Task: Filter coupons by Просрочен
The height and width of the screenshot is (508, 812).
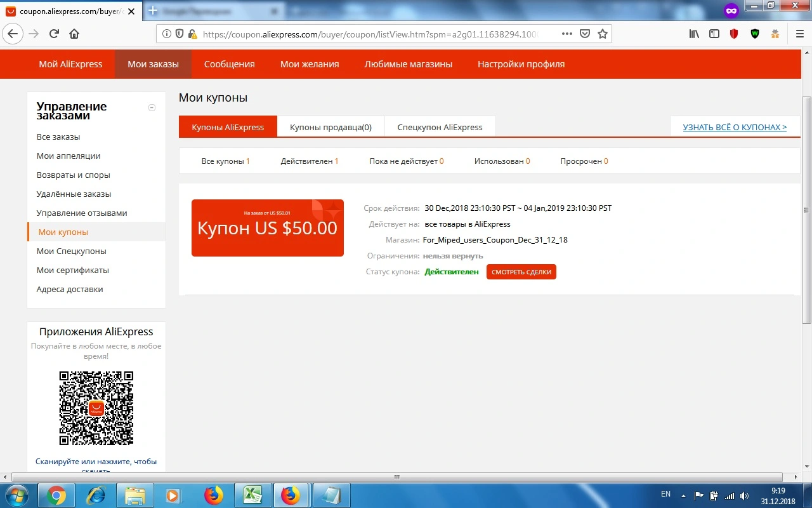Action: tap(584, 161)
